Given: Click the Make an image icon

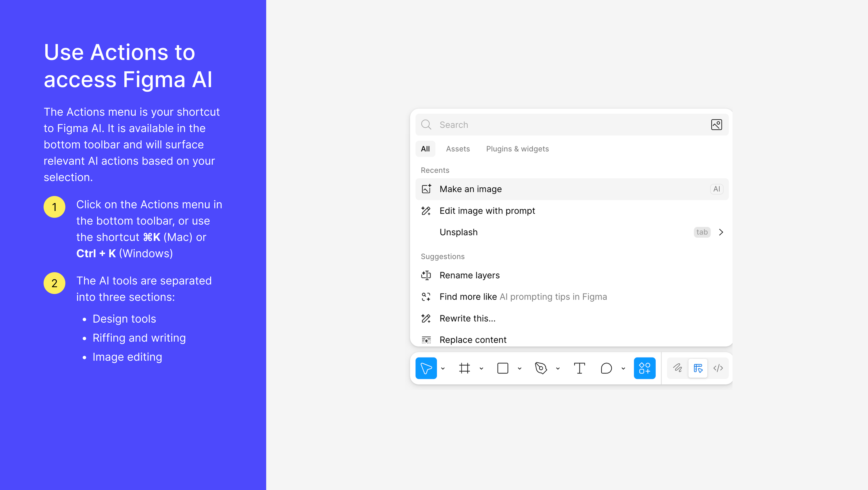Looking at the screenshot, I should tap(426, 189).
